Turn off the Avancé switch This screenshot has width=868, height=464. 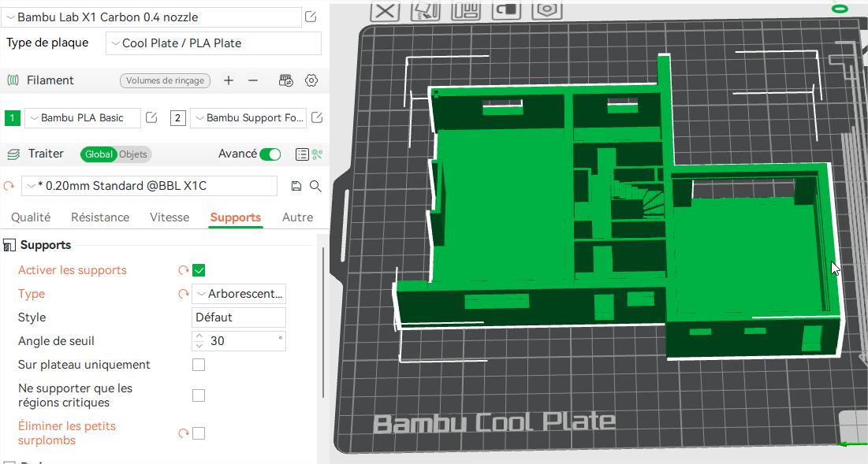click(270, 154)
